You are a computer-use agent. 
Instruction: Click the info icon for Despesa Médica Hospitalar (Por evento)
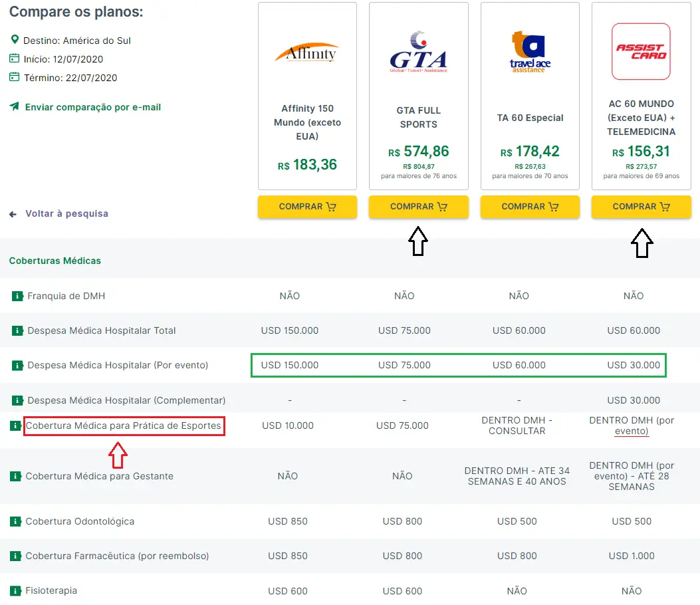16,365
